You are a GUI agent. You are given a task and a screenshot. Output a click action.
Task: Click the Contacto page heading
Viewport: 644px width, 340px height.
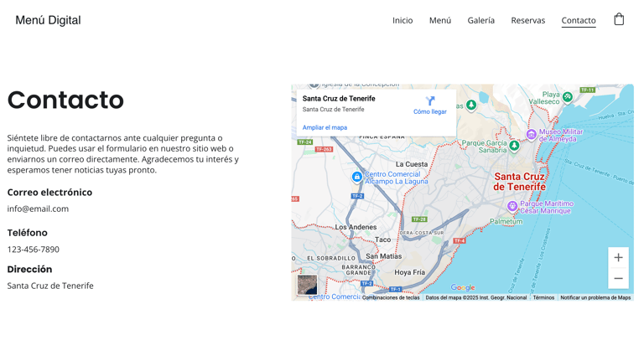tap(65, 100)
